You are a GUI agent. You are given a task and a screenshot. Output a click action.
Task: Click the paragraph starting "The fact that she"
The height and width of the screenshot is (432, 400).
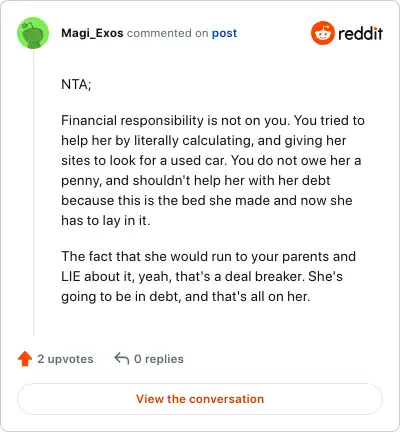coord(209,276)
